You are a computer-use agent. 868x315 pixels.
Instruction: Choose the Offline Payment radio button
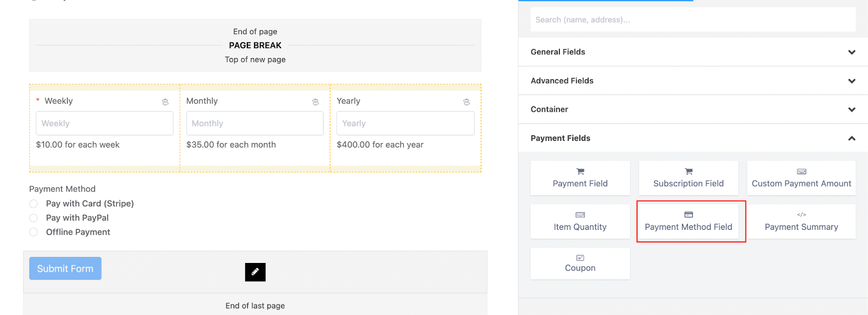click(x=34, y=232)
